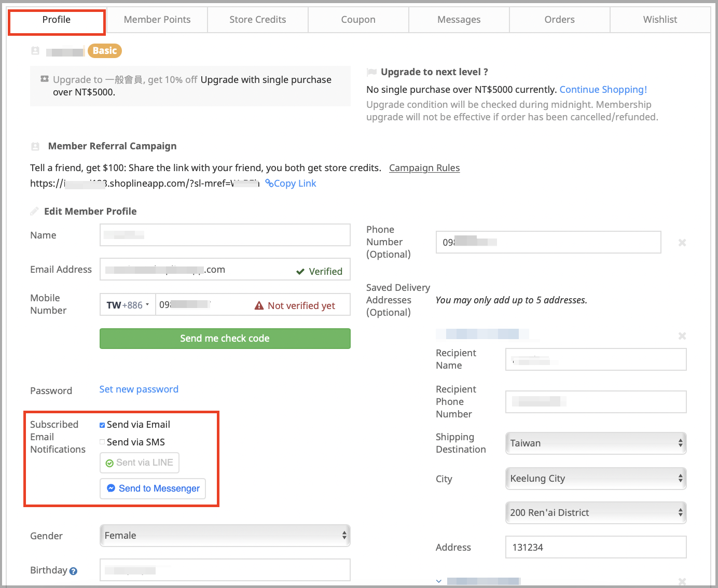This screenshot has height=588, width=718.
Task: Open the Store Credits tab
Action: pos(258,20)
